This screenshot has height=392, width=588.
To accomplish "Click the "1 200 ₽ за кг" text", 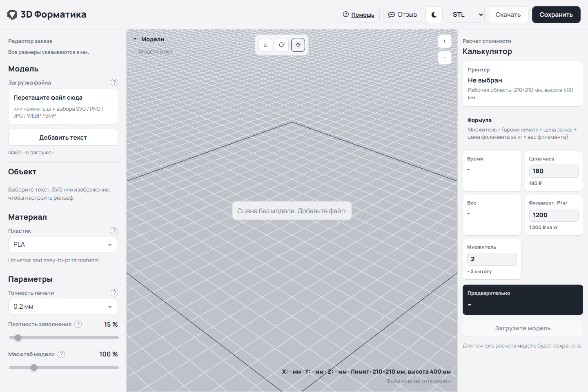I will coord(543,227).
